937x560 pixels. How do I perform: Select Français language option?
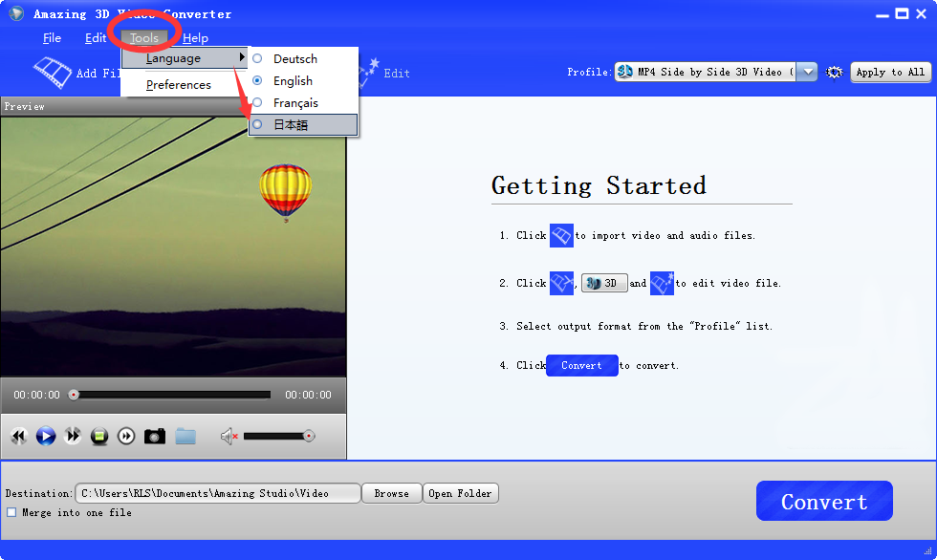pos(295,103)
